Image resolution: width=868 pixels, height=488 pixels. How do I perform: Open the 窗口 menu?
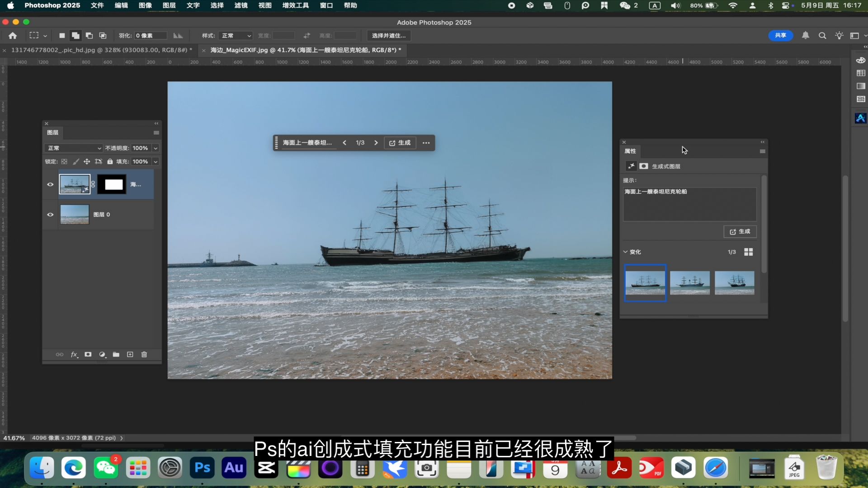tap(326, 5)
